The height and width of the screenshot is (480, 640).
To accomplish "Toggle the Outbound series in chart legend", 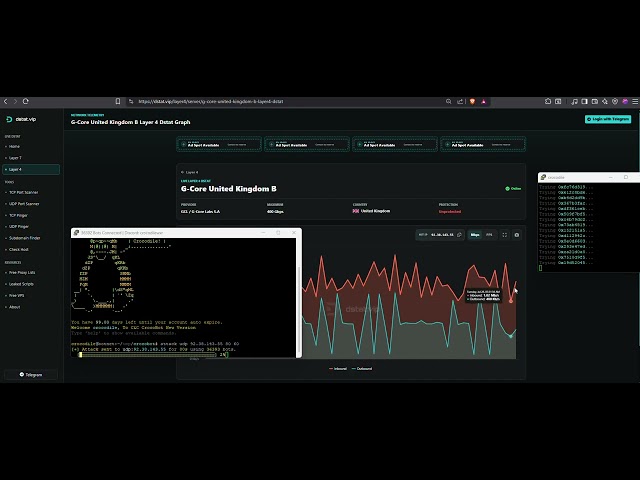I will pyautogui.click(x=362, y=369).
